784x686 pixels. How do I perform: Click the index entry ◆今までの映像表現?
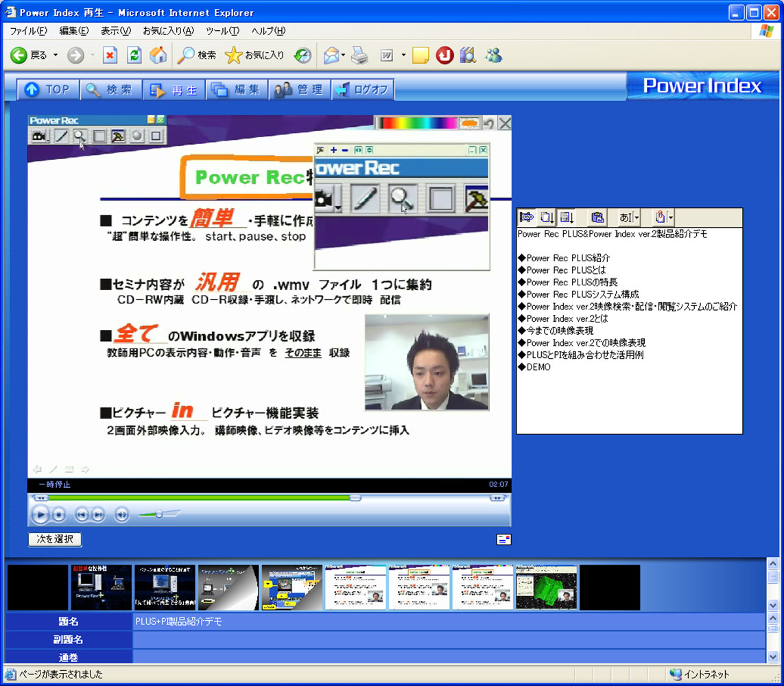coord(556,331)
